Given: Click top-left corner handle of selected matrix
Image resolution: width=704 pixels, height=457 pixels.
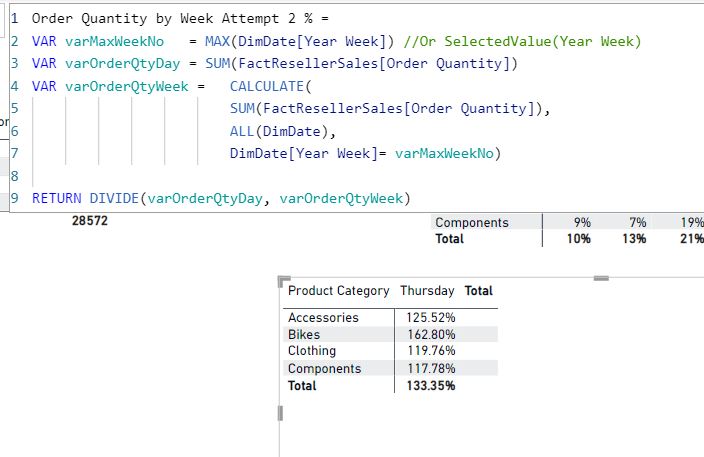Looking at the screenshot, I should (x=283, y=280).
